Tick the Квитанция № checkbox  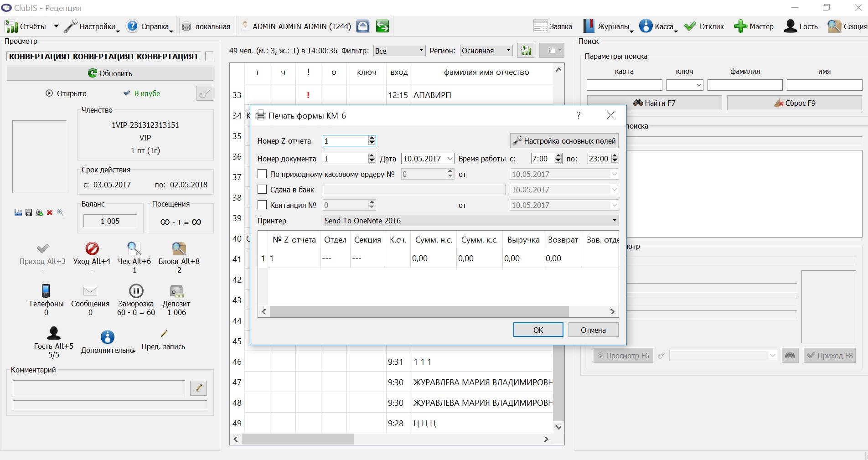(262, 205)
